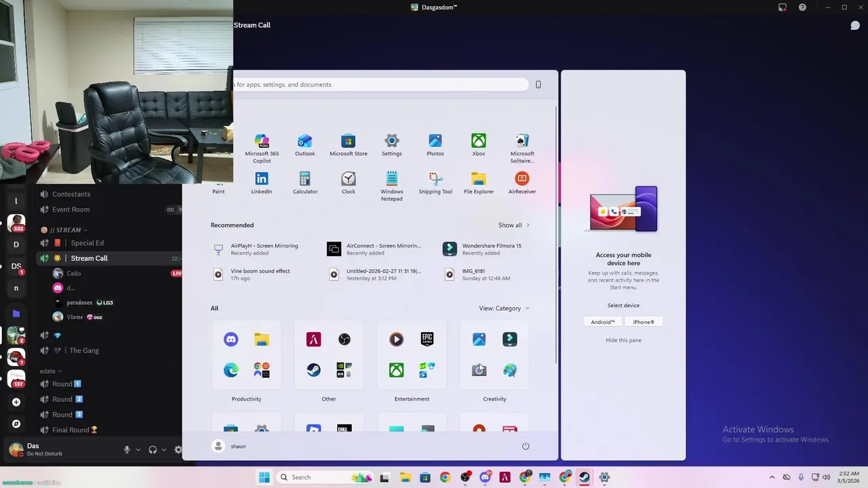
Task: Expand Show all recommended items
Action: (x=514, y=225)
